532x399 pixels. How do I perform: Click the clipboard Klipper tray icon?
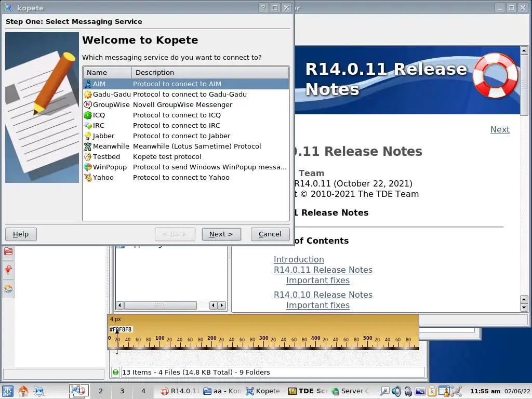click(x=432, y=391)
